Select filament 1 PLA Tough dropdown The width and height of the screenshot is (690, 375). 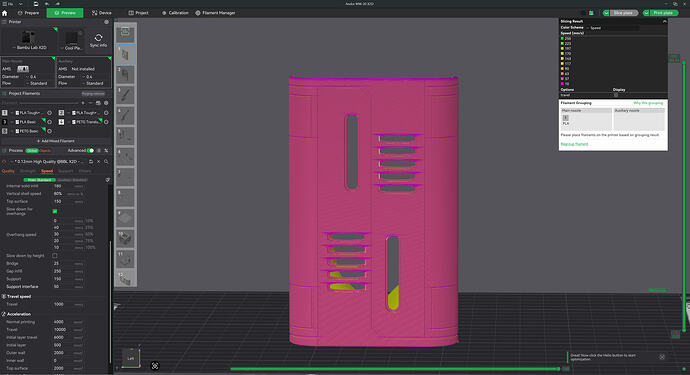[x=28, y=113]
